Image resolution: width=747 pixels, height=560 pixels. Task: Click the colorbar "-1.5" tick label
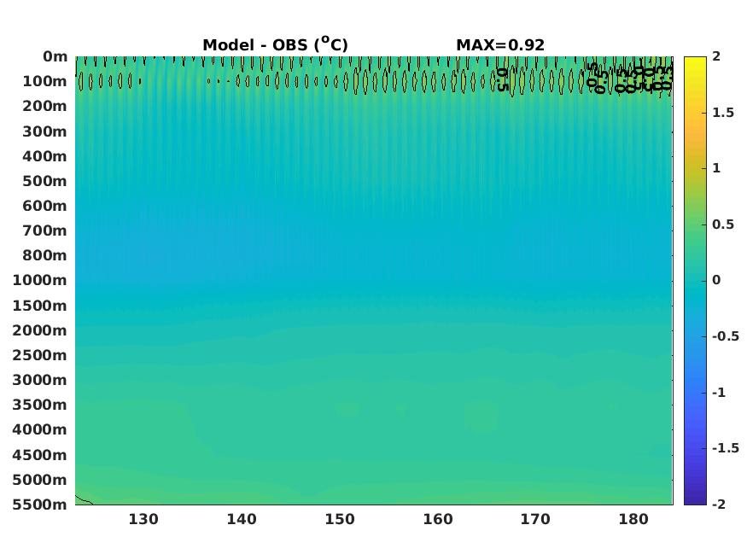click(726, 448)
